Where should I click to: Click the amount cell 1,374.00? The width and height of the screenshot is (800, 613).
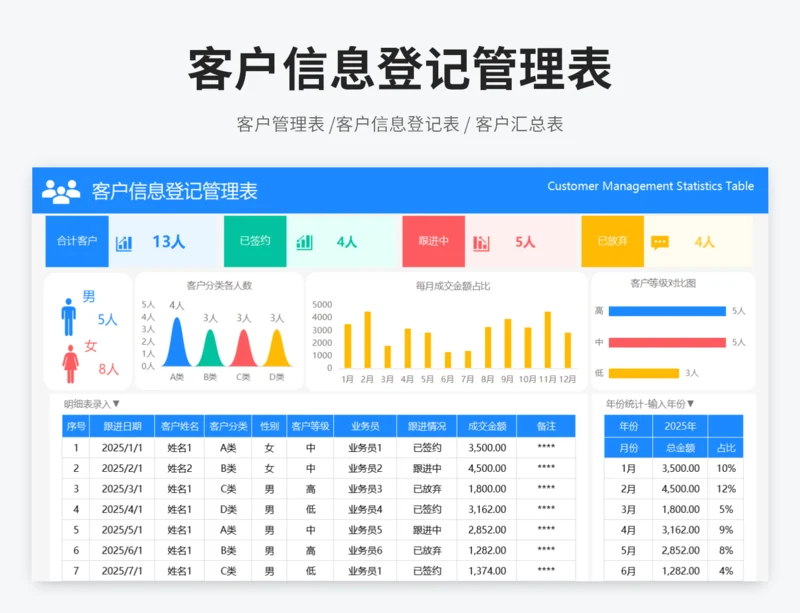tap(487, 571)
